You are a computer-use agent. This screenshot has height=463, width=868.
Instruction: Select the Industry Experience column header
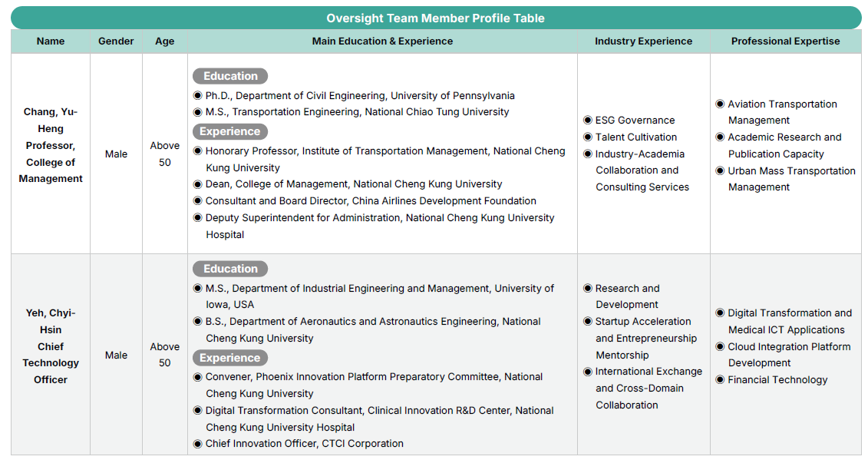(643, 41)
